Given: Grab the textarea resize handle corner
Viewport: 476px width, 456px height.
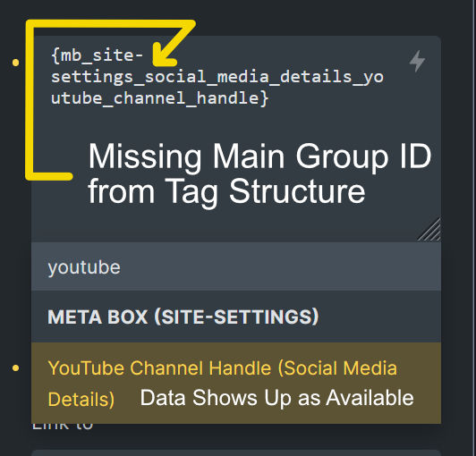Looking at the screenshot, I should (x=429, y=230).
